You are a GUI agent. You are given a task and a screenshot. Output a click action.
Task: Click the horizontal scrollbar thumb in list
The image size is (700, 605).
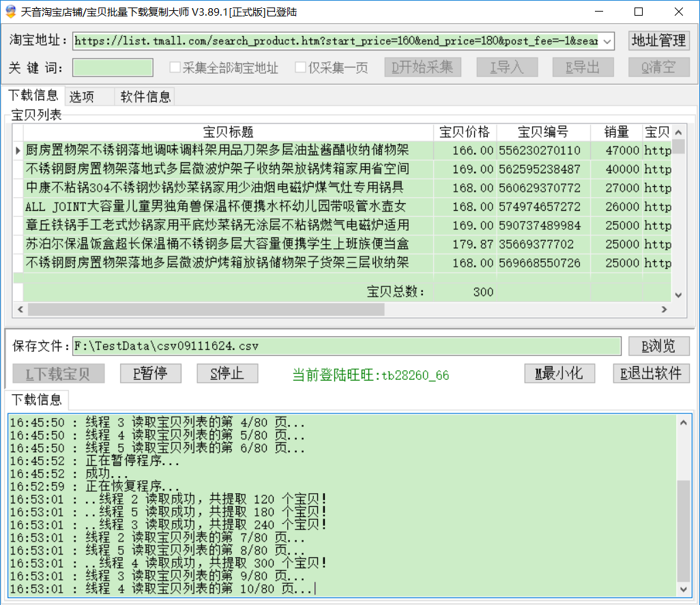[x=205, y=310]
